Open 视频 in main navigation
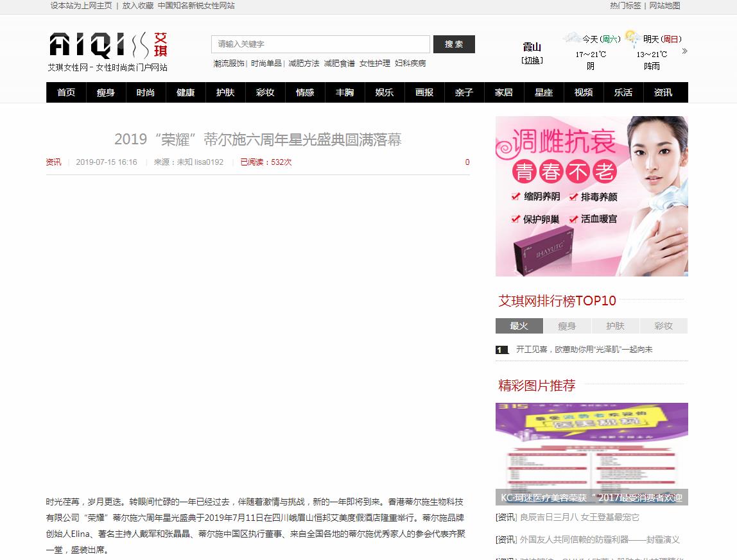 584,92
